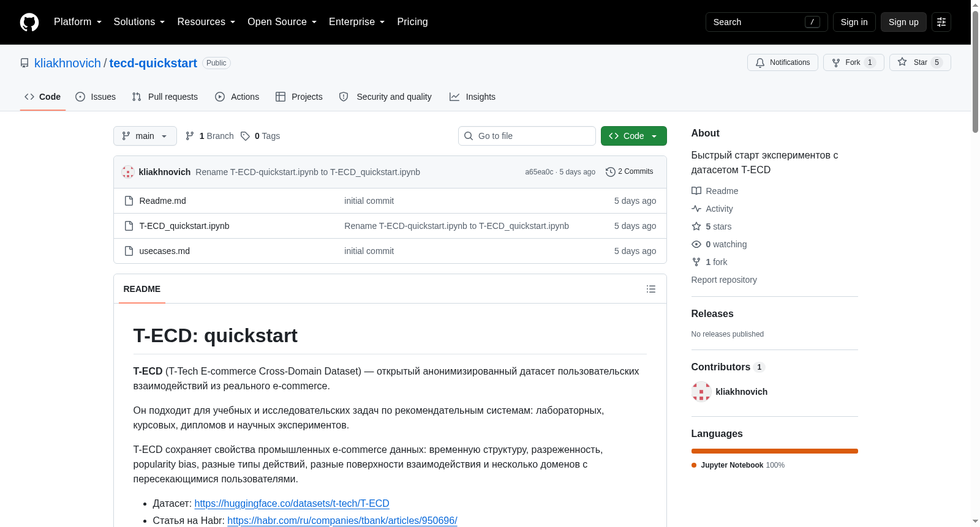Click the Jupyter Notebook 100% language link
This screenshot has width=980, height=527.
point(738,465)
